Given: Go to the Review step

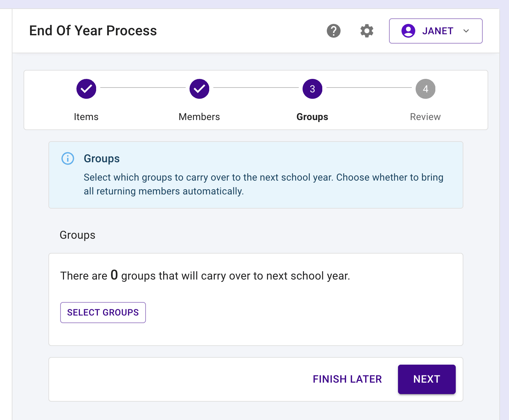Looking at the screenshot, I should tap(425, 117).
